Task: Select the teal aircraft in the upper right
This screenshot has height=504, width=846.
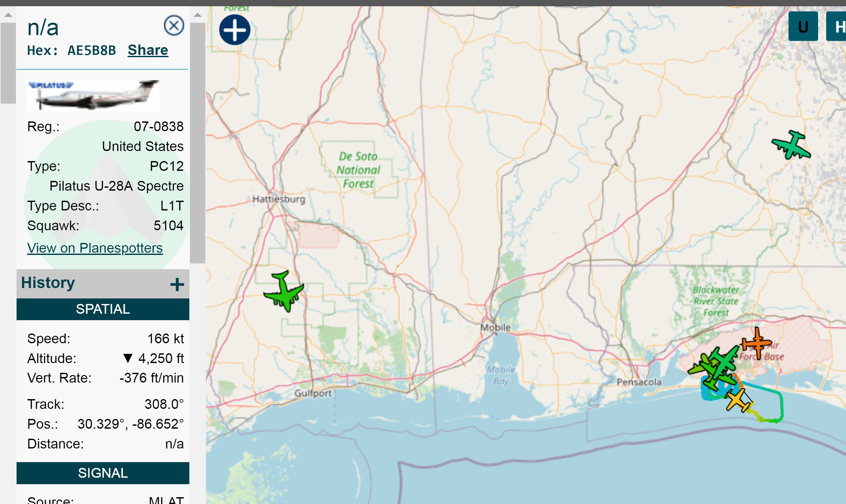Action: point(791,145)
